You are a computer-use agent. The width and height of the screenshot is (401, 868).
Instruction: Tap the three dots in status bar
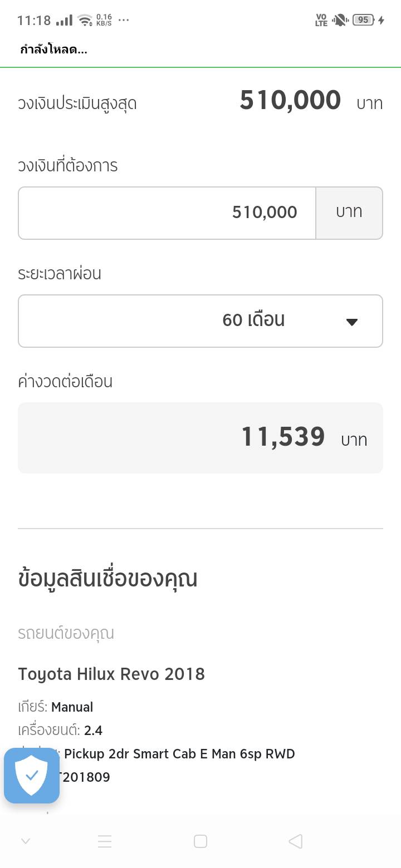click(124, 20)
